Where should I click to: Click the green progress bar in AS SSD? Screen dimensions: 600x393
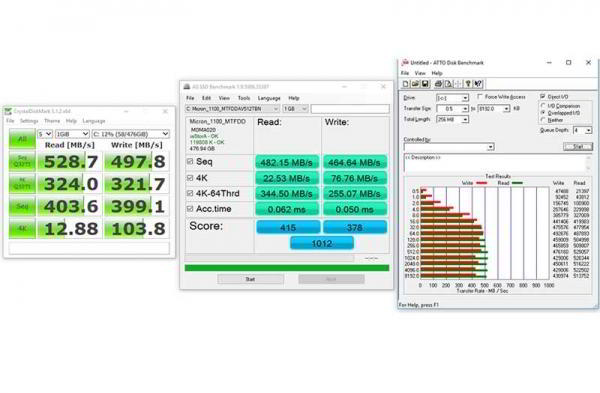coord(287,268)
